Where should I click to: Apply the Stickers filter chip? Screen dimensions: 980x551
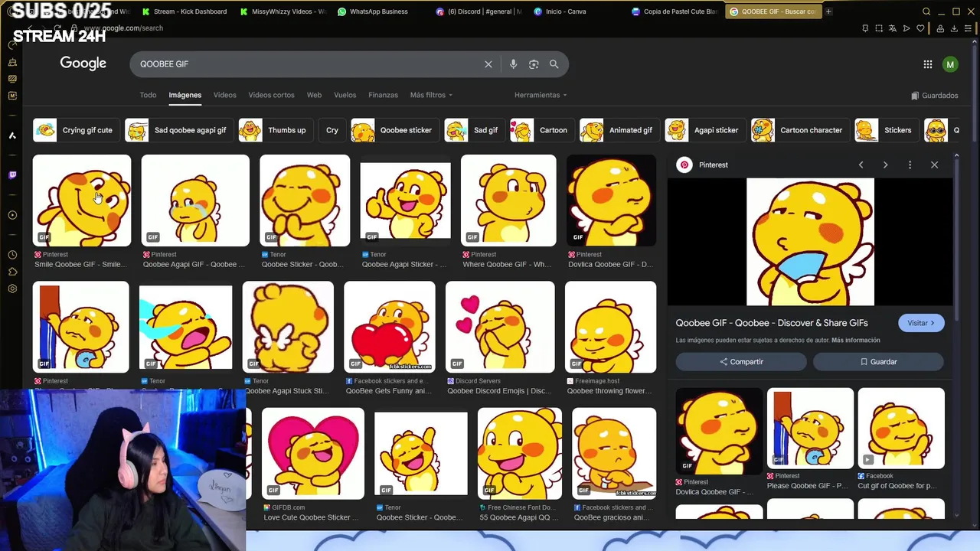click(886, 130)
